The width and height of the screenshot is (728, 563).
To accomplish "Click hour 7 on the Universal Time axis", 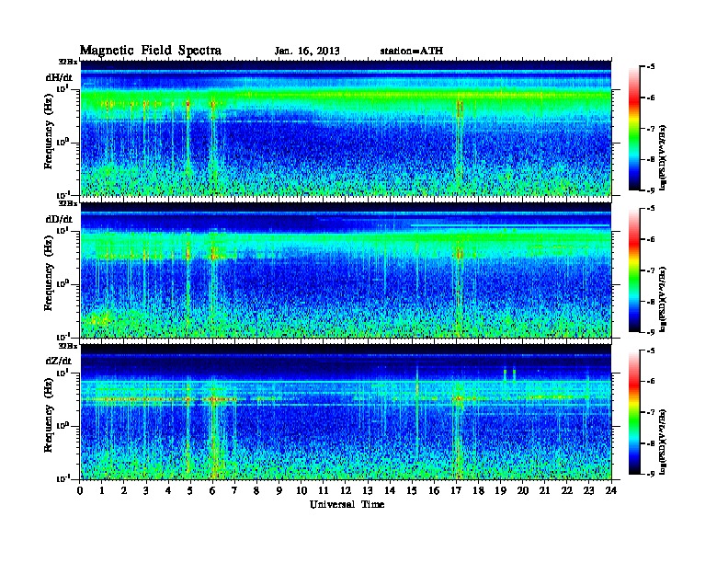I will [235, 491].
